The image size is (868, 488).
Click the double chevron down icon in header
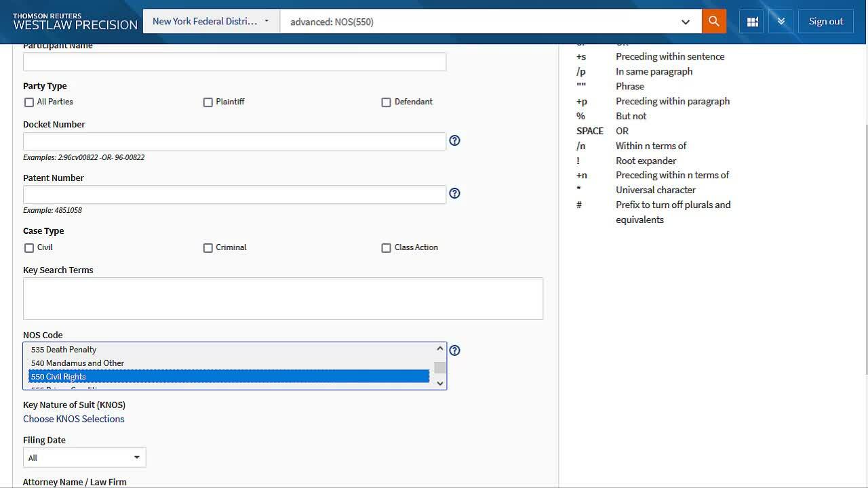tap(781, 22)
